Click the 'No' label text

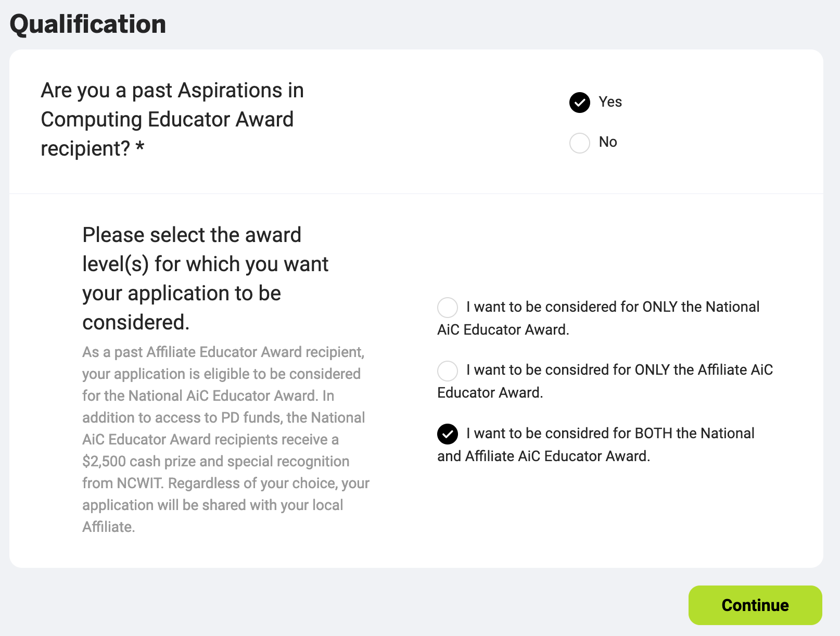608,142
